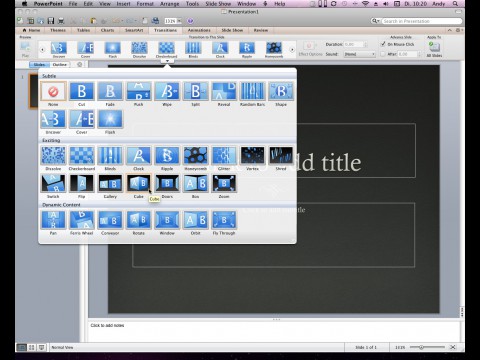
Task: Select the Switch transition
Action: click(53, 183)
